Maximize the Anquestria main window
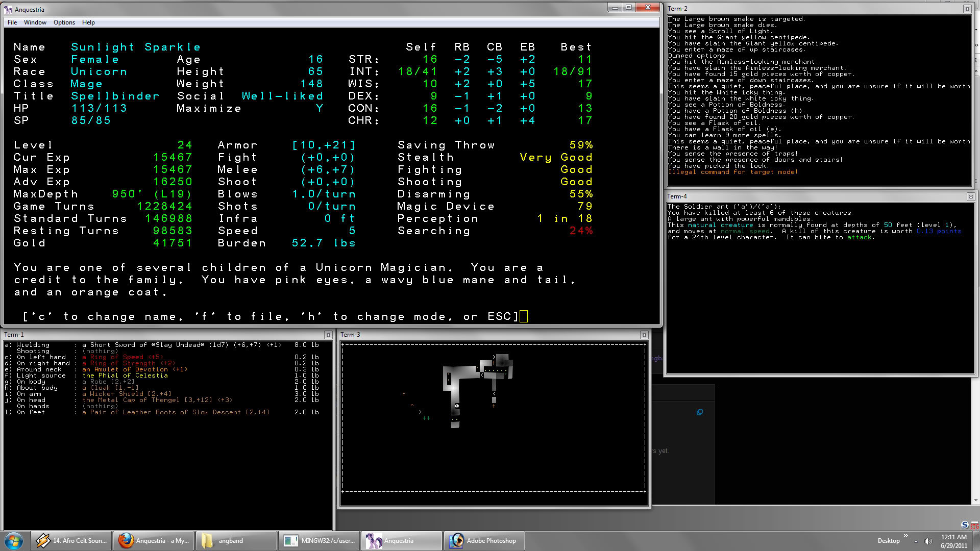 pos(629,8)
